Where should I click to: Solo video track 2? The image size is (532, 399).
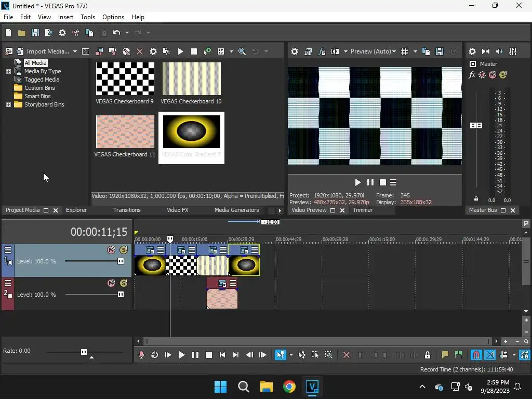124,283
